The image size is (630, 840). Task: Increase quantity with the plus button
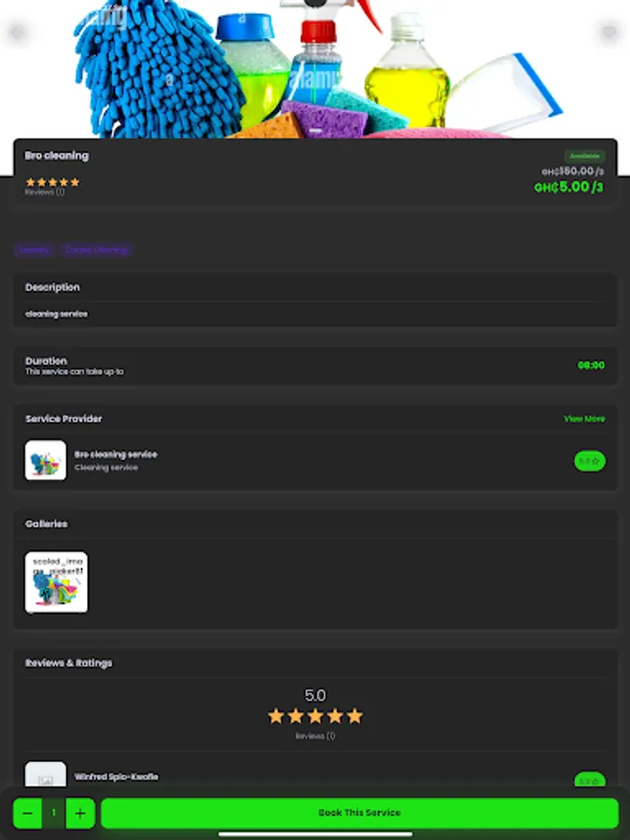(80, 813)
